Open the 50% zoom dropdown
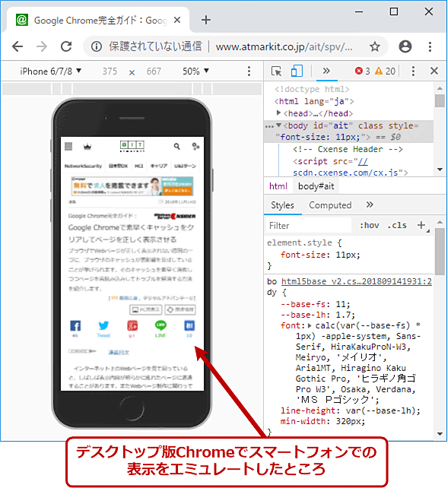Screen dimensions: 448x488 (195, 71)
